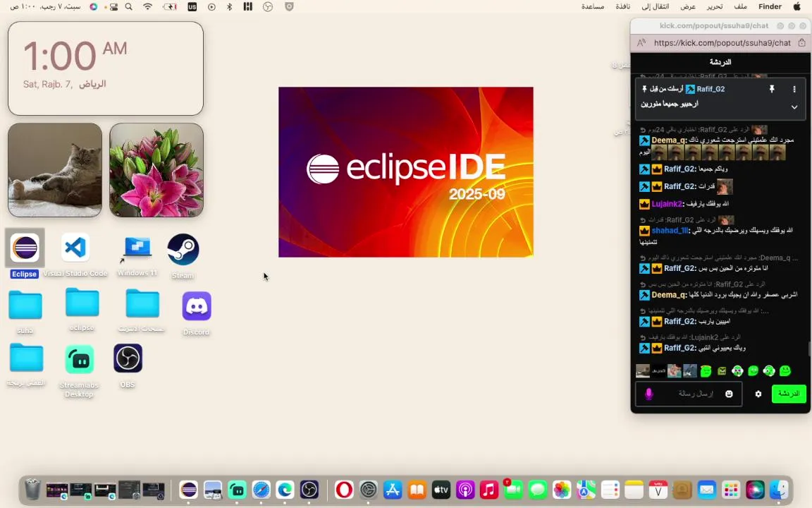Open the OBS desktop icon
812x508 pixels.
[128, 358]
